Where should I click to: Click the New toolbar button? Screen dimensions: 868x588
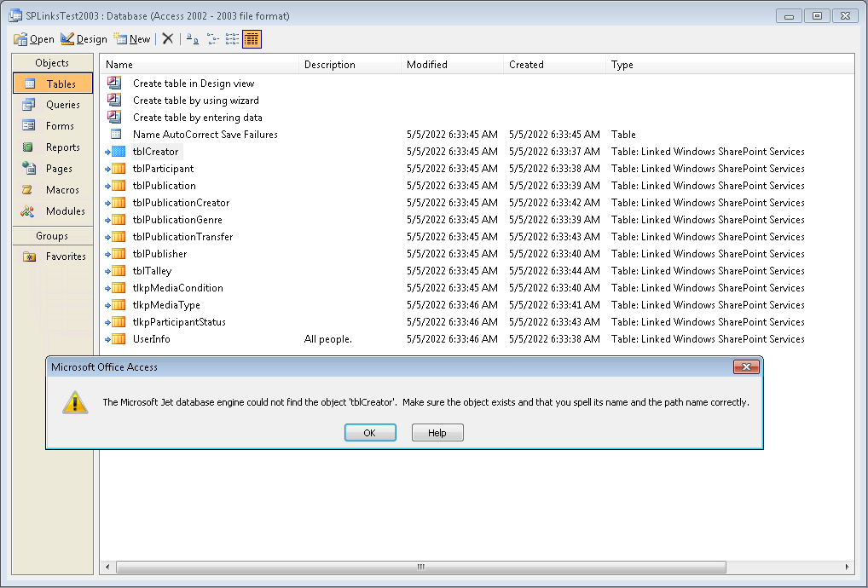(132, 39)
